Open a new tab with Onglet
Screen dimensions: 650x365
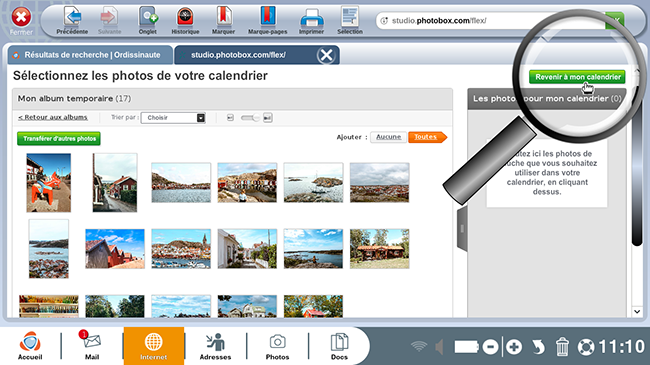click(148, 20)
